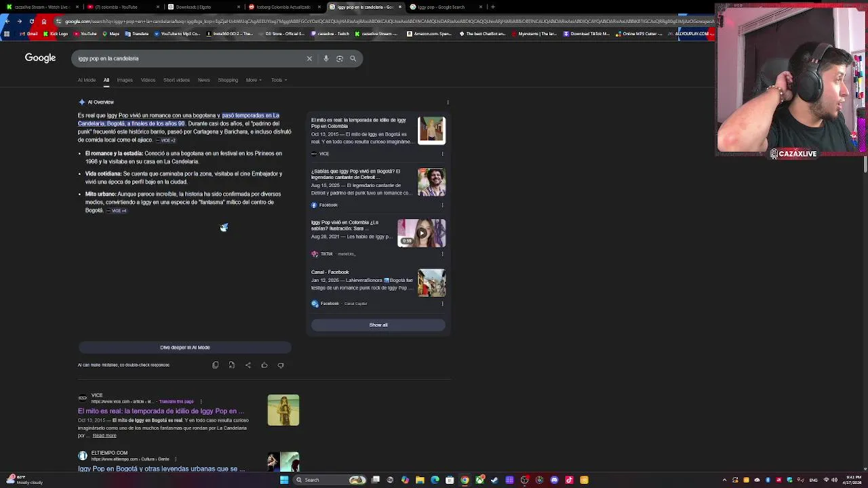Open the Canal - Facebook card street thumbnail
Viewport: 868px width, 488px height.
coord(431,283)
